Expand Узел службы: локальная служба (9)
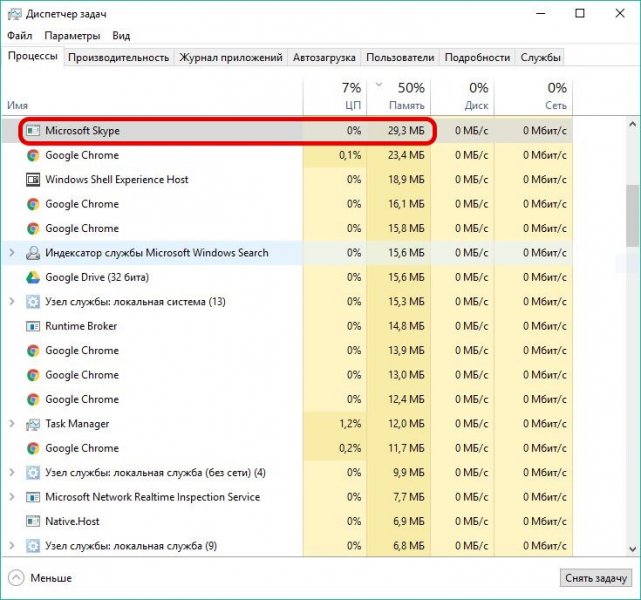The image size is (641, 600). pos(12,546)
